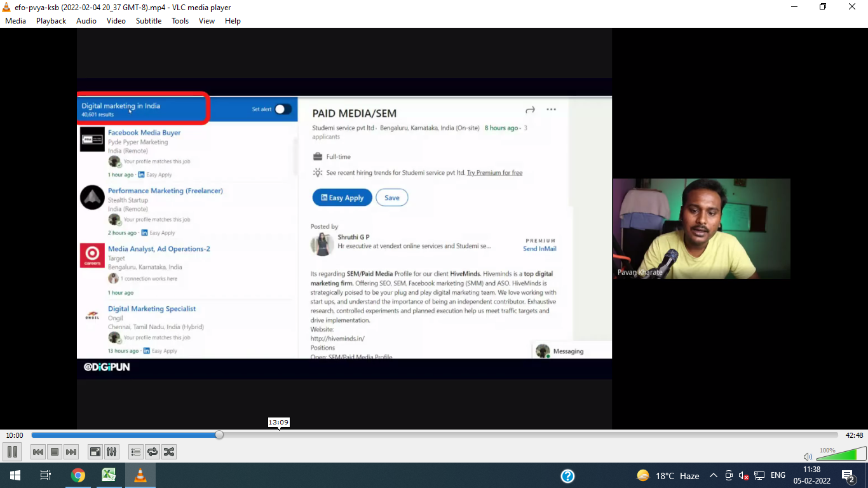Expand hidden system tray icons

pos(713,475)
